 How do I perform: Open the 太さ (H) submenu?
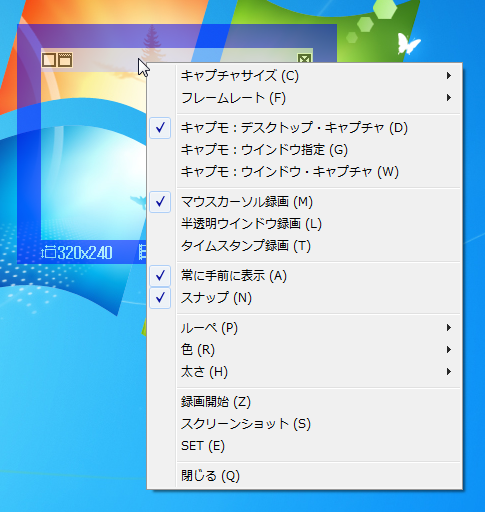coord(304,372)
